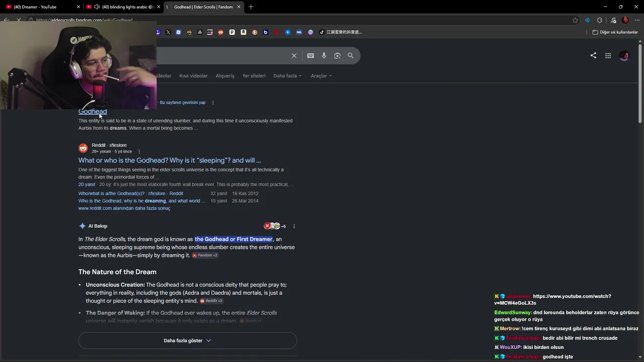Open the X (Twitter) bookmark
The width and height of the screenshot is (644, 362).
[168, 32]
